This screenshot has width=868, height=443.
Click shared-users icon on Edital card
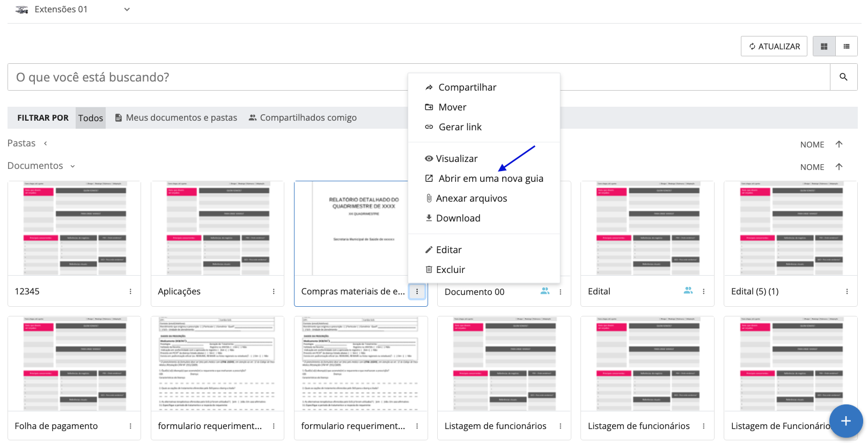click(688, 291)
